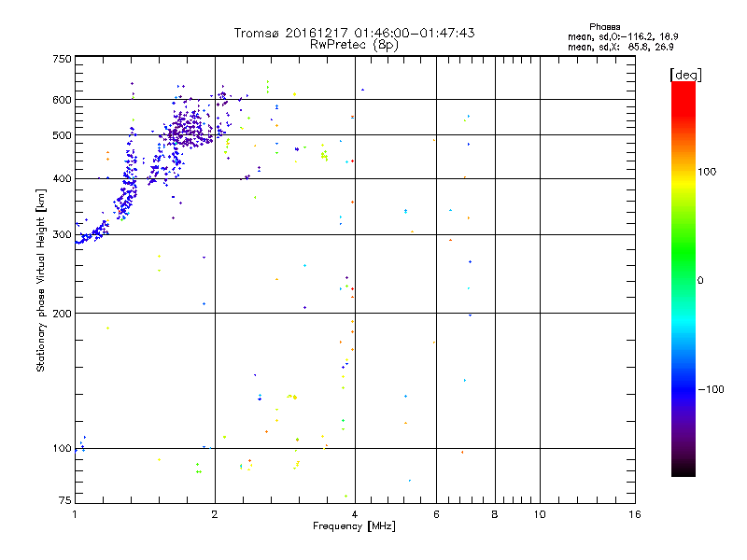Click the dense purple echo cluster near 500 km
Screen dimensions: 747x560
tap(190, 130)
